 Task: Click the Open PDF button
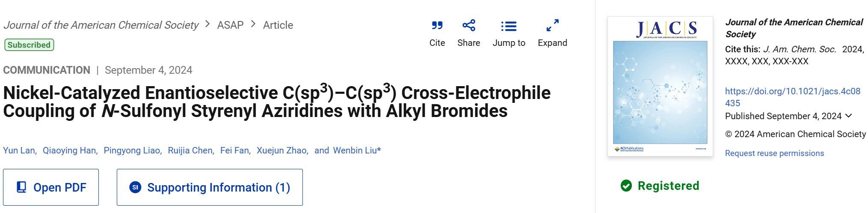(x=51, y=187)
